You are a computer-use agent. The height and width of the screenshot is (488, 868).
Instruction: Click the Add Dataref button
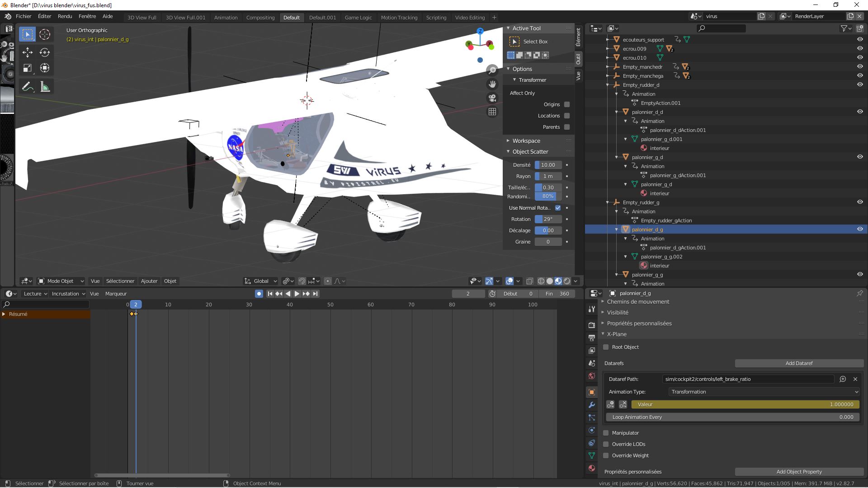(798, 363)
